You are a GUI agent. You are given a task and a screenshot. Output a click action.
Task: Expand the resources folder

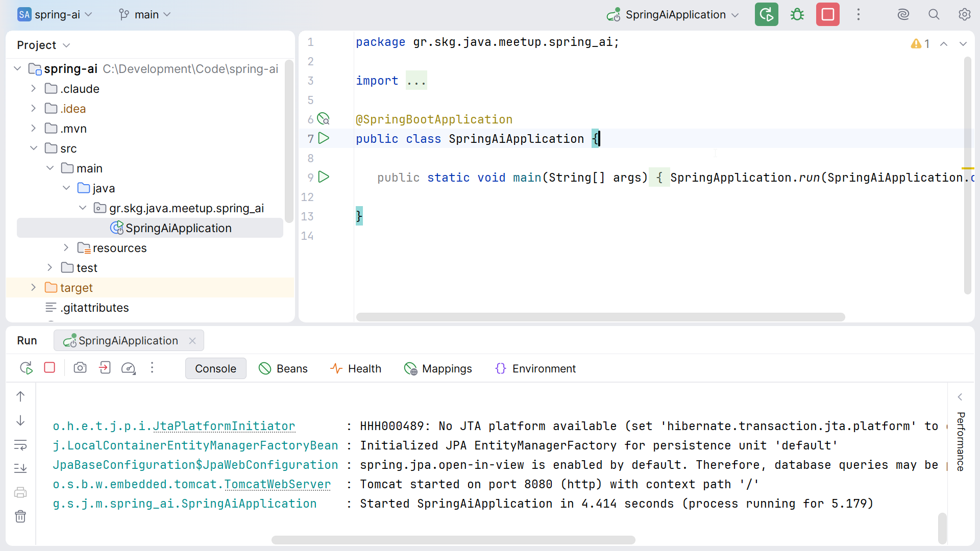coord(66,247)
